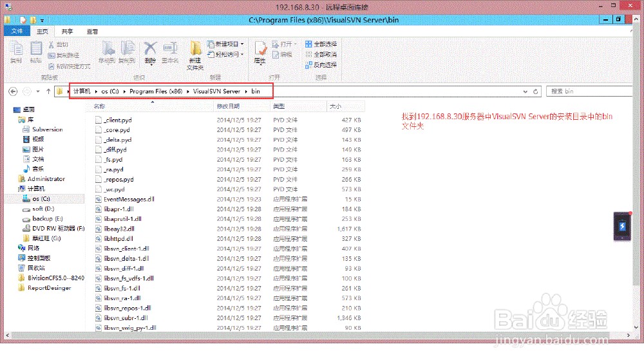
Task: Select the libeay32.dll file
Action: click(115, 229)
